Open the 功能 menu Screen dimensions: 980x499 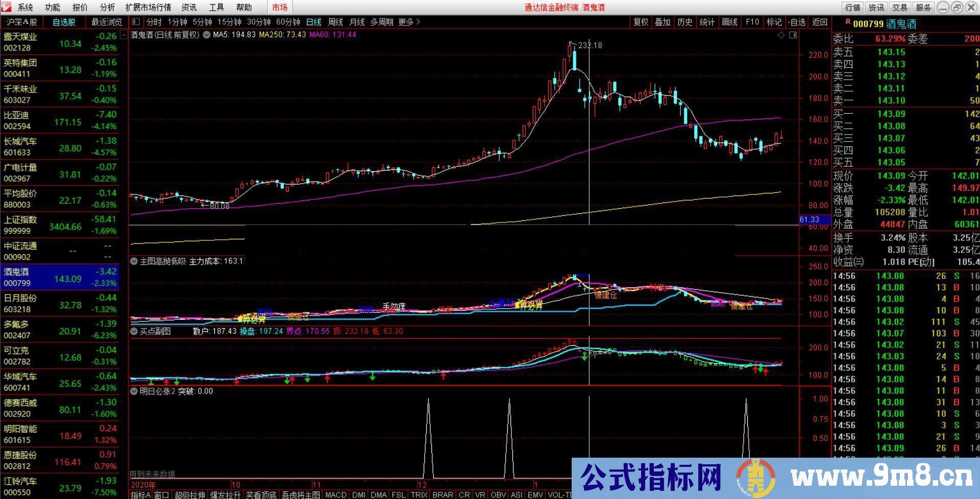click(53, 7)
